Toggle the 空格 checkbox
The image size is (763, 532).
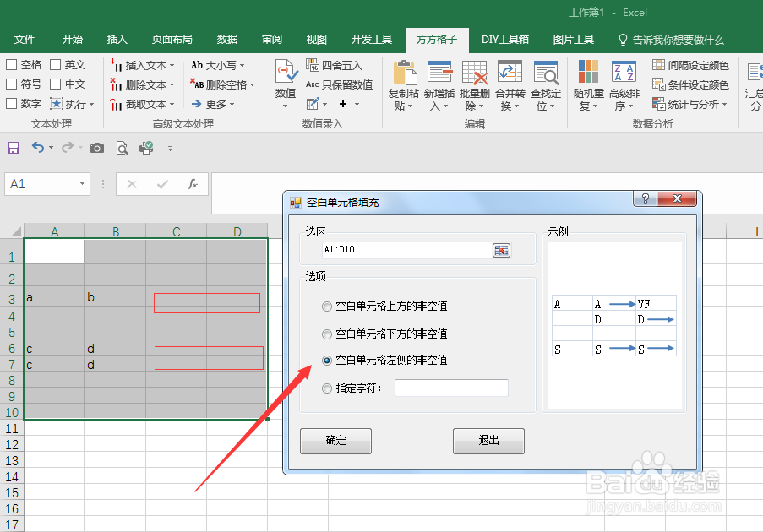click(12, 65)
